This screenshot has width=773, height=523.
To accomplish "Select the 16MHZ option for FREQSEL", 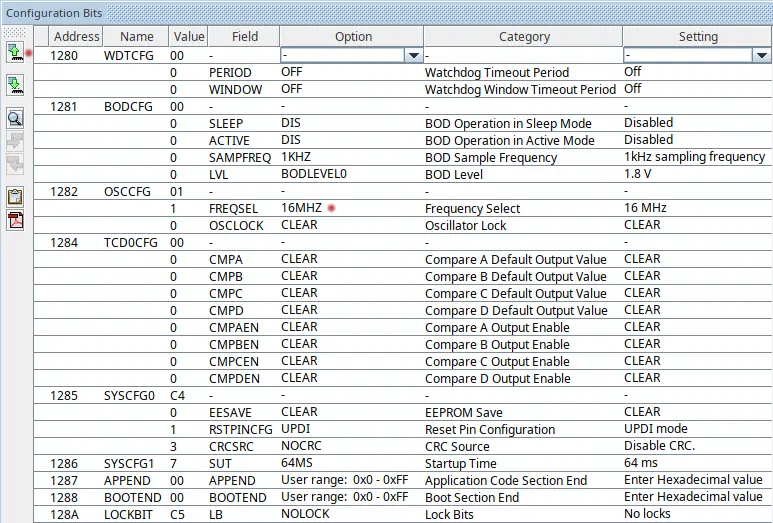I will point(300,208).
